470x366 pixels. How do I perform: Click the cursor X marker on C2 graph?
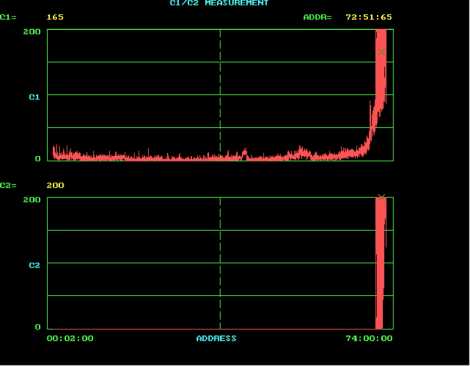click(382, 197)
